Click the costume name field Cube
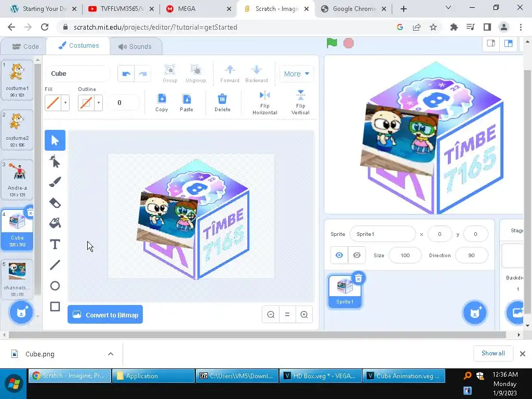The width and height of the screenshot is (532, 399). coord(78,74)
